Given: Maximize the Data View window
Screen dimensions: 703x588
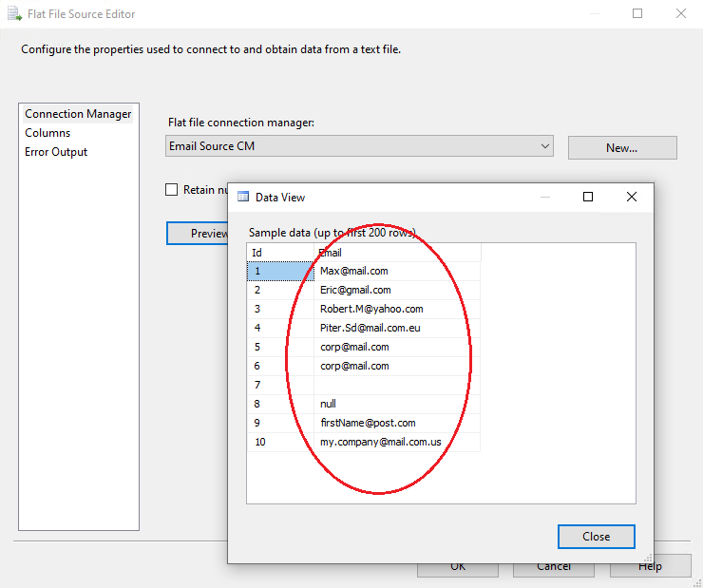Looking at the screenshot, I should point(587,197).
